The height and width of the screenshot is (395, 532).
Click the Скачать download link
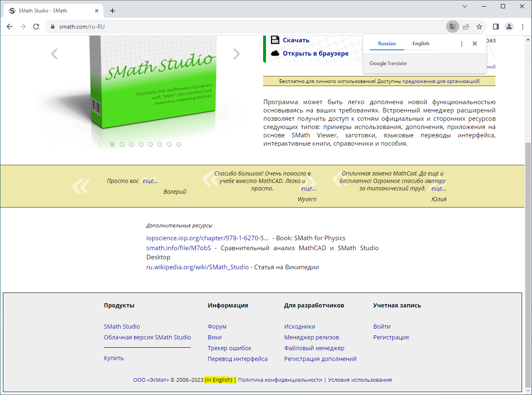point(296,40)
